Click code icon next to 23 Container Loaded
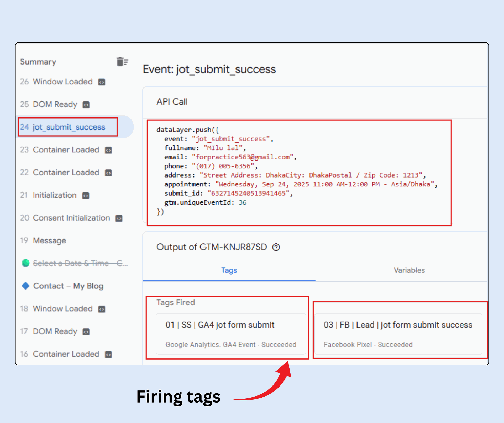The height and width of the screenshot is (423, 504). 108,150
